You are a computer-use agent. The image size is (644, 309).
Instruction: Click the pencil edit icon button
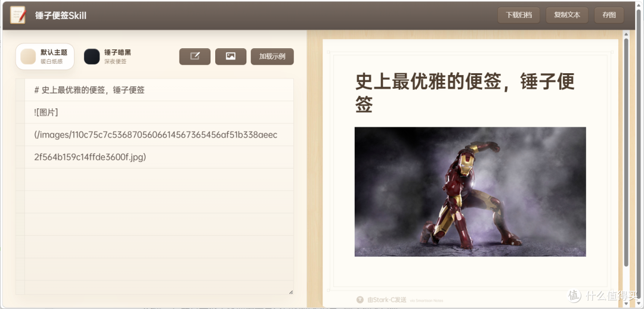194,57
